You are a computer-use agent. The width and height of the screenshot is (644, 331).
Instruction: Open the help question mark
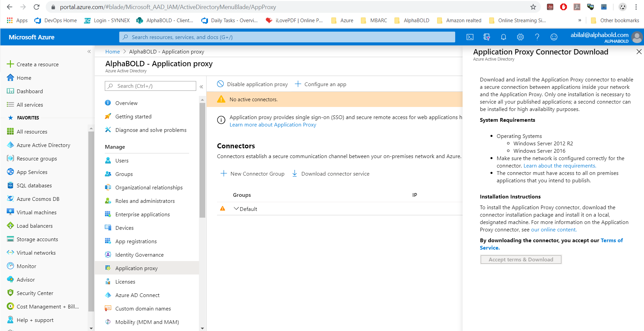(x=537, y=37)
